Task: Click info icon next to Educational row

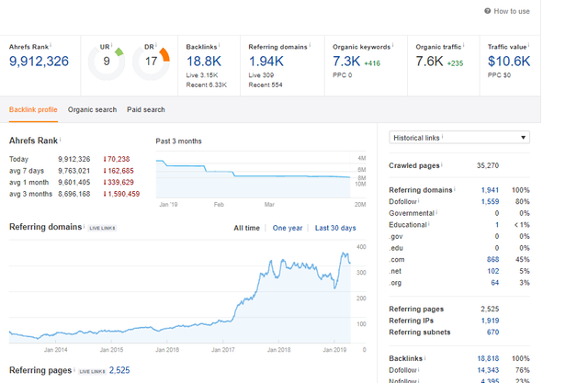Action: pyautogui.click(x=429, y=223)
